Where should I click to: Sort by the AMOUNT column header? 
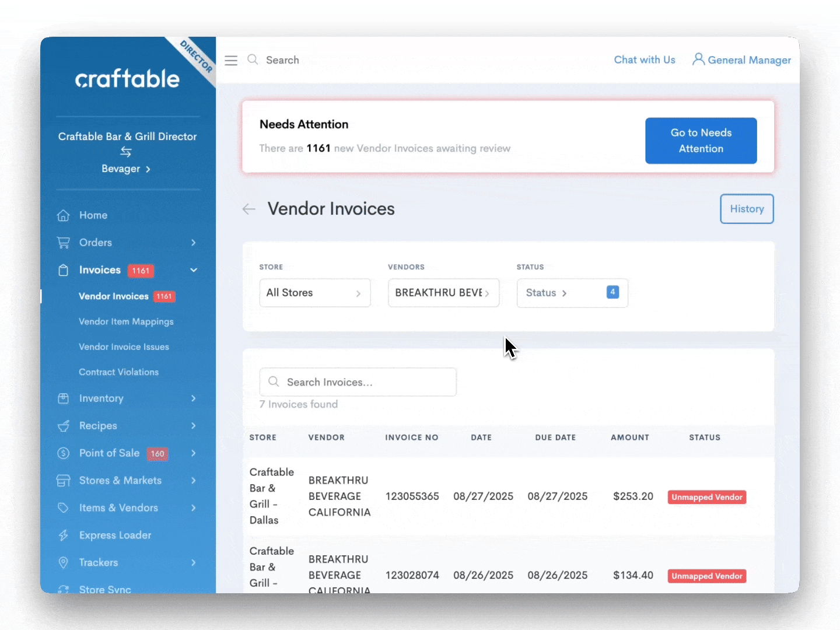[x=630, y=437]
